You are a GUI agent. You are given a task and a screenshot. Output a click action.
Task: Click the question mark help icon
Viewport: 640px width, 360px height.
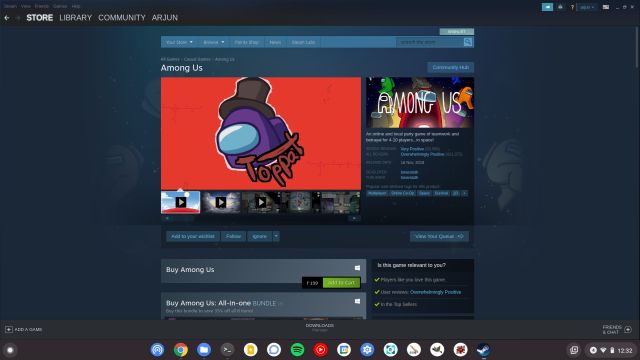click(572, 7)
